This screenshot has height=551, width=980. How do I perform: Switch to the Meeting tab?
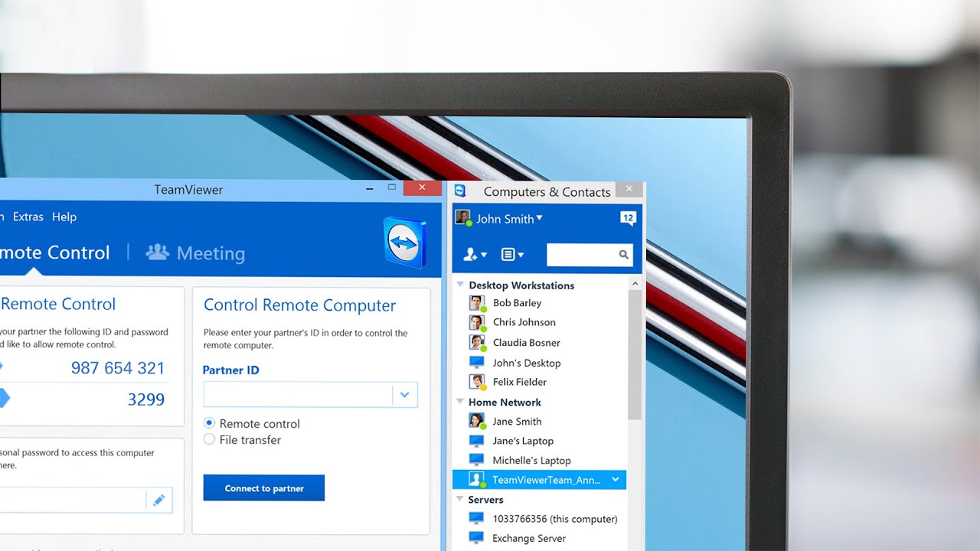pyautogui.click(x=195, y=253)
